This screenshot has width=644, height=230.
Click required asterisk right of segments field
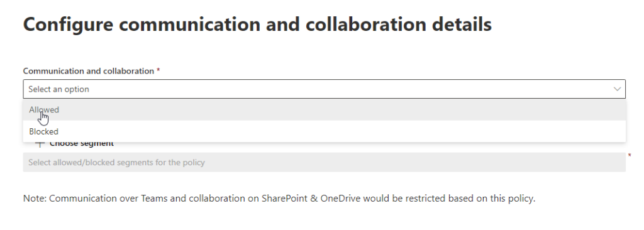click(630, 156)
